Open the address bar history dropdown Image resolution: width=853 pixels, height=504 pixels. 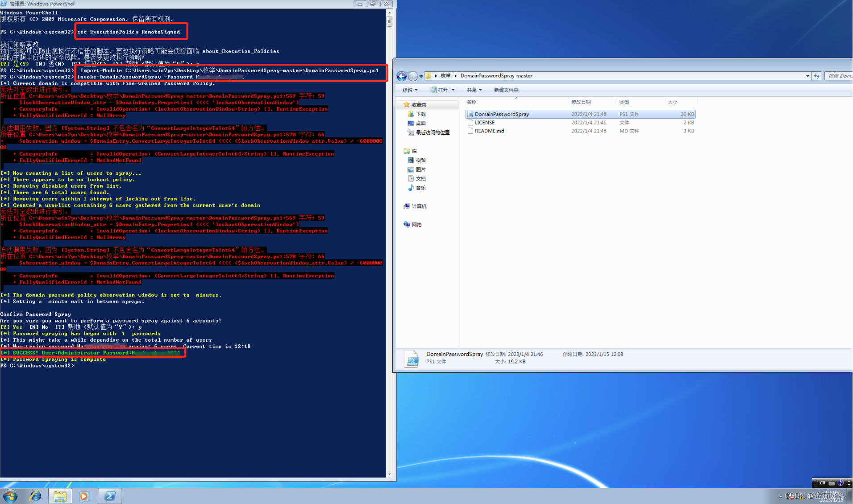[807, 76]
